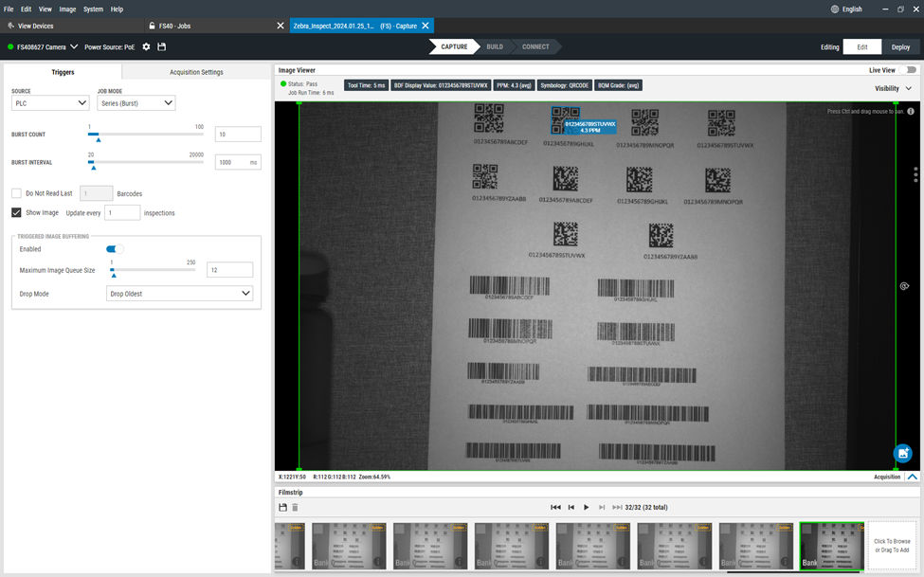Click the globe language icon
Viewport: 924px width, 577px height.
(x=834, y=9)
